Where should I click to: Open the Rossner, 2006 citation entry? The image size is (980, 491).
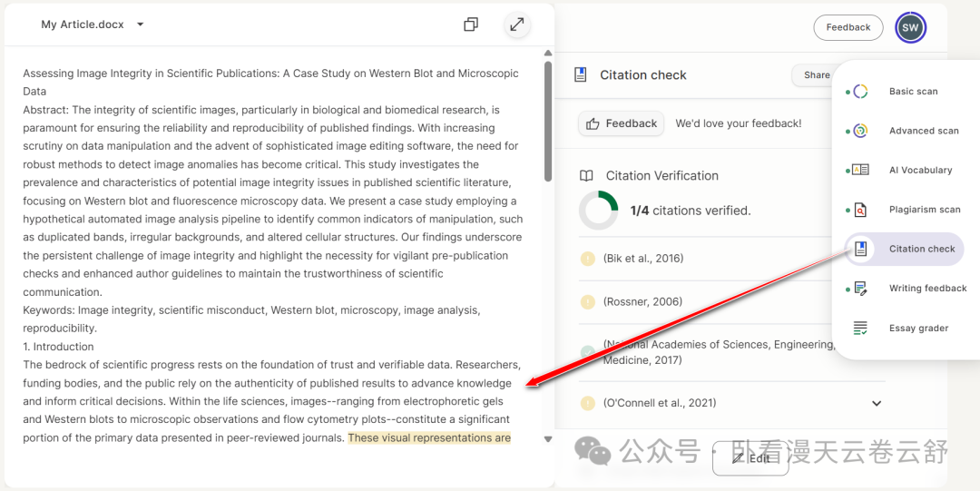coord(642,302)
